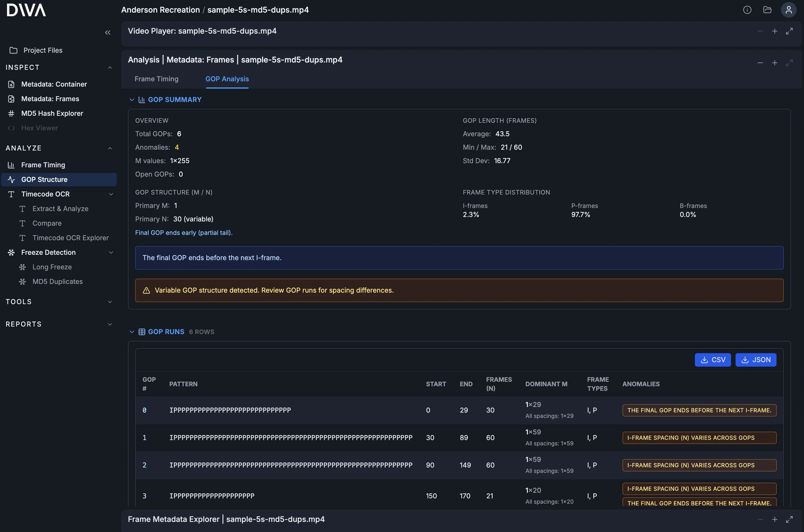804x532 pixels.
Task: Collapse the sidebar with double chevron
Action: tap(108, 33)
